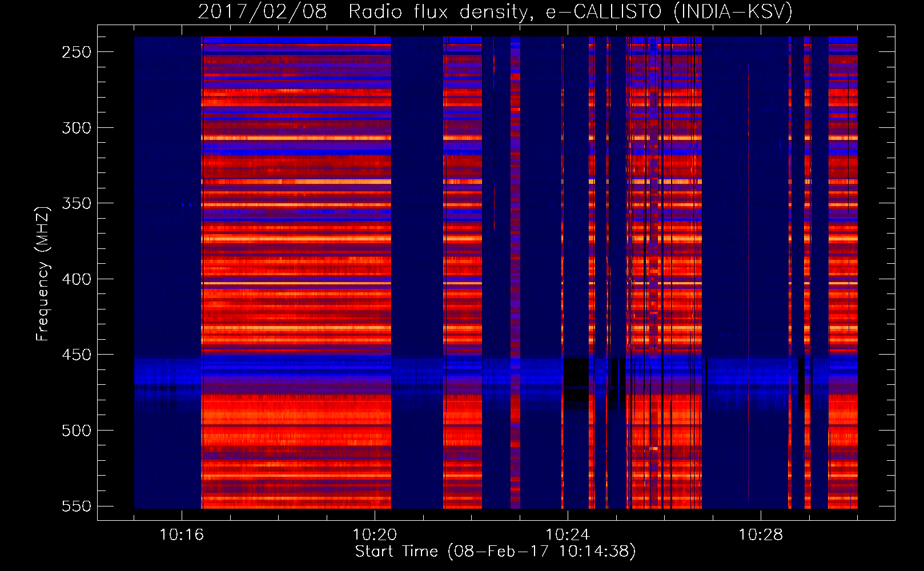Click the 350 frequency tick label
This screenshot has height=571, width=924.
pyautogui.click(x=77, y=203)
